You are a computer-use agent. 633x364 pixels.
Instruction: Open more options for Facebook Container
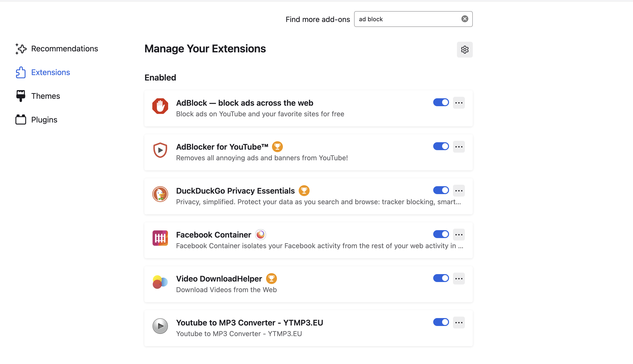pyautogui.click(x=459, y=235)
